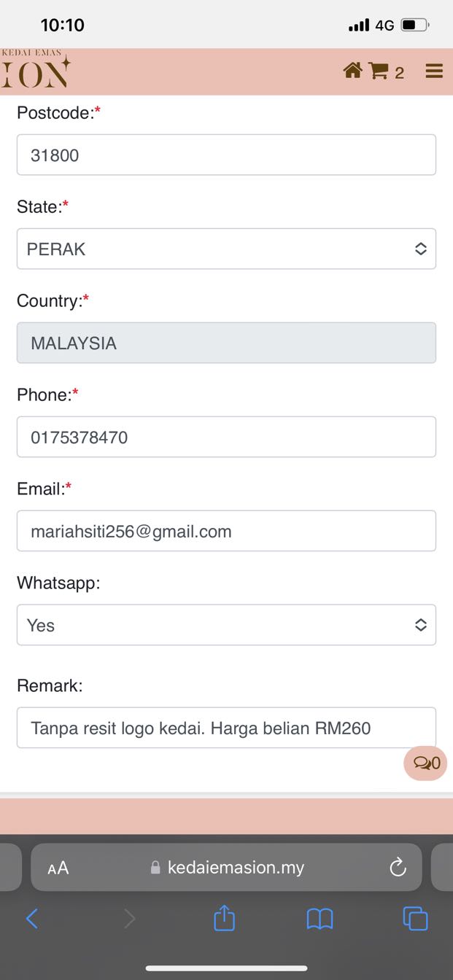453x980 pixels.
Task: Edit the Phone number field
Action: click(x=226, y=437)
